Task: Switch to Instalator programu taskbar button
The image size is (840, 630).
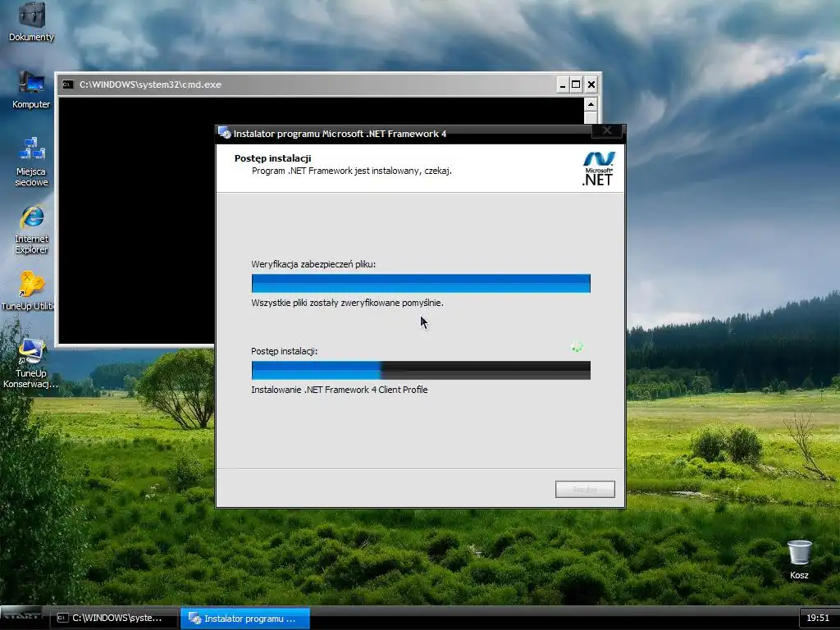Action: point(245,619)
